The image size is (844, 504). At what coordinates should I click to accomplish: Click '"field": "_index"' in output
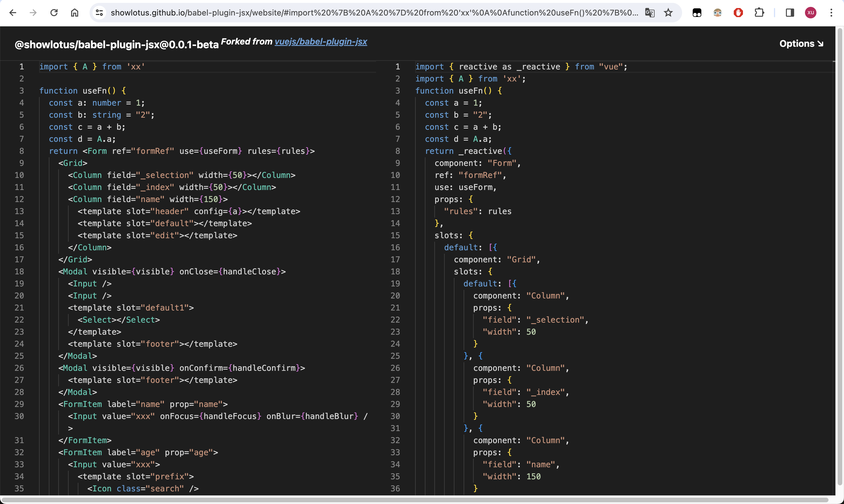[526, 392]
